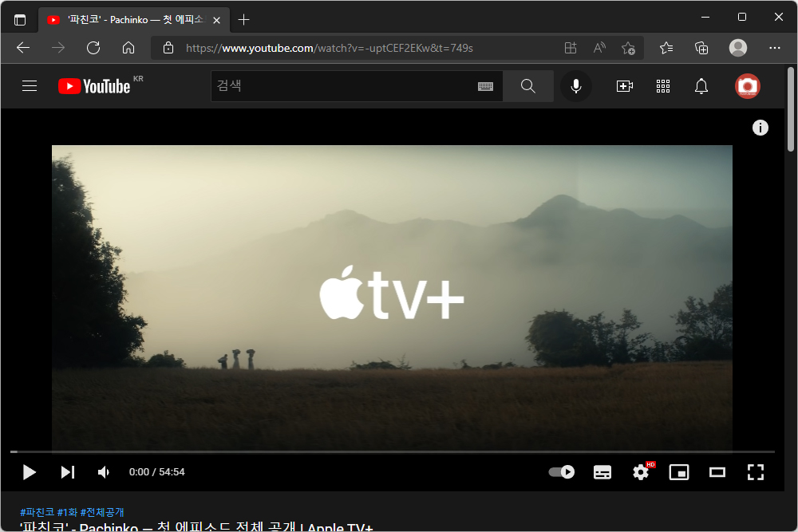
Task: Mute the video volume
Action: [x=103, y=472]
